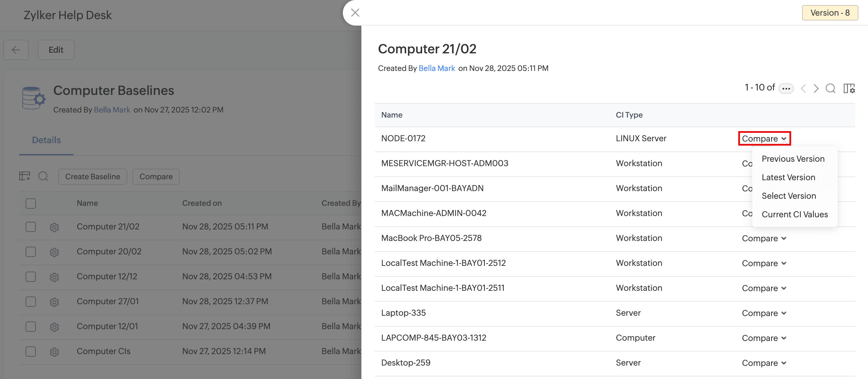Click the Create Baseline button
Screen dimensions: 868x379
click(x=93, y=177)
